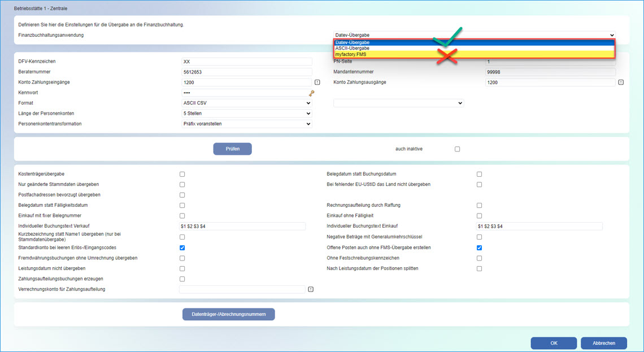The image size is (644, 352).
Task: Disable Offene Posten auch ohne FMS-Übergabe erstellen
Action: (479, 247)
